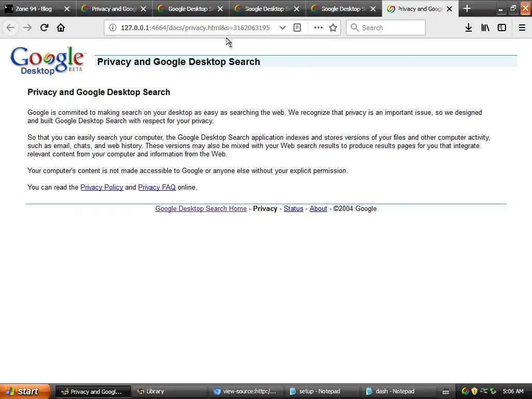The height and width of the screenshot is (399, 532).
Task: Bookmark this page with the star
Action: pos(333,28)
